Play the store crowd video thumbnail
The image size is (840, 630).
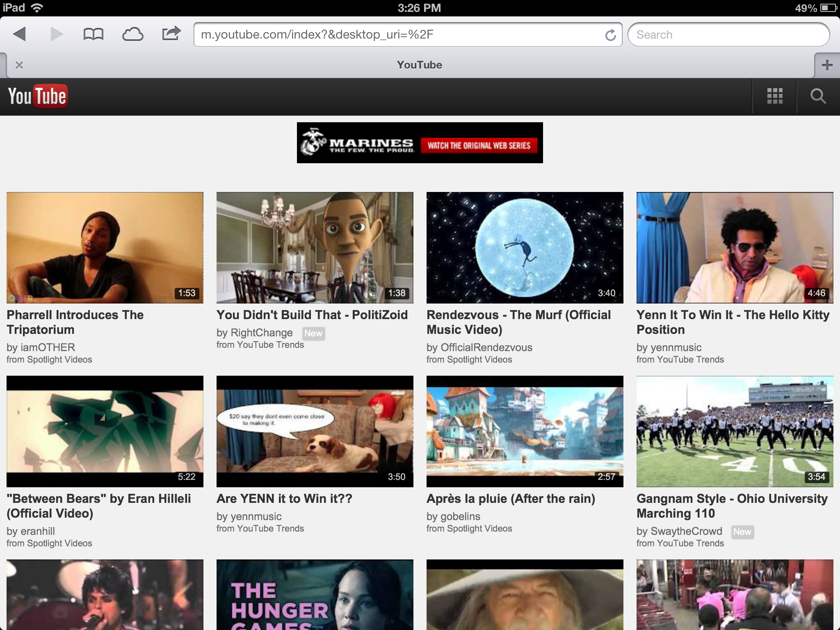point(735,595)
